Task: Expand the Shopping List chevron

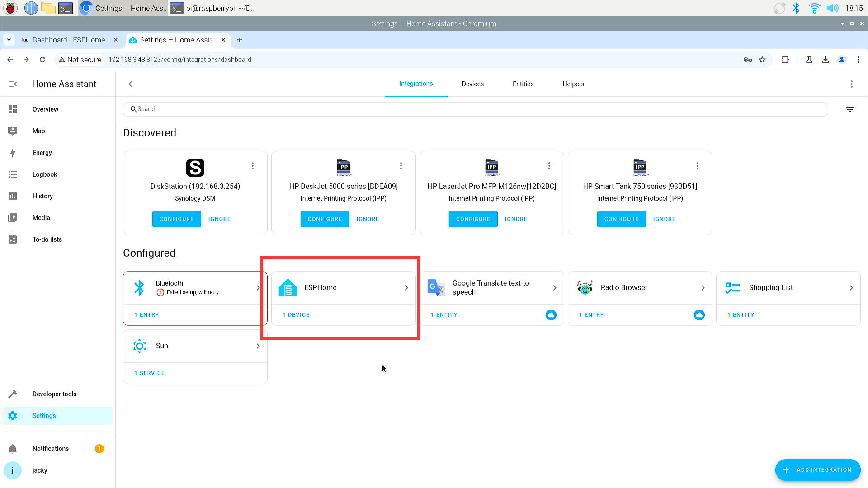Action: point(851,288)
